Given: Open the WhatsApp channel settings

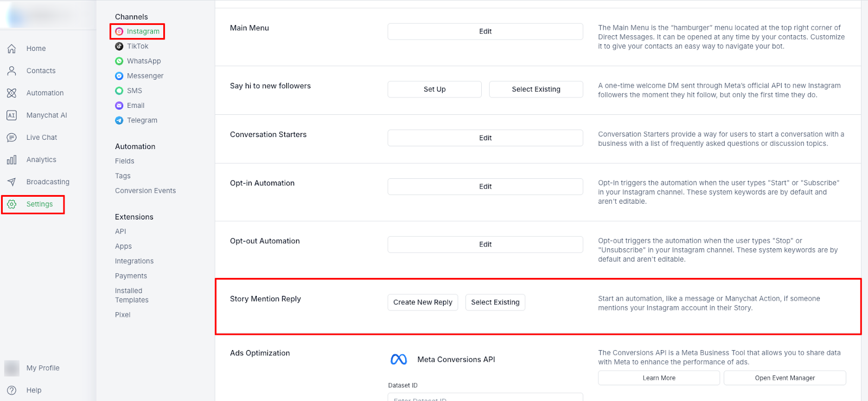Looking at the screenshot, I should point(143,61).
